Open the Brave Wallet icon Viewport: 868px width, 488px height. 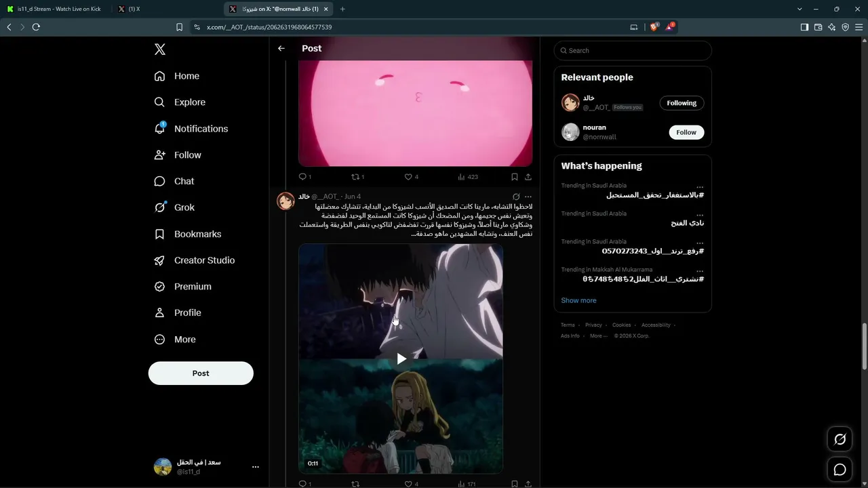[x=818, y=27]
